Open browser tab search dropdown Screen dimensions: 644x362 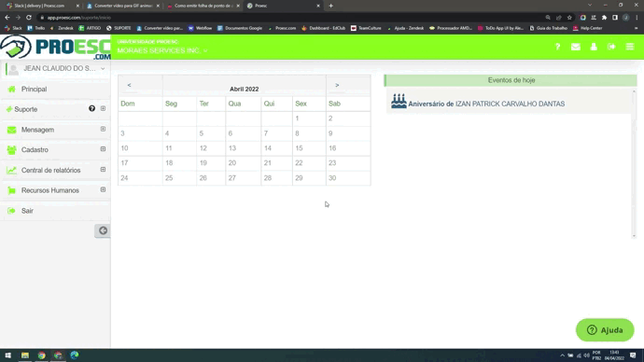tap(590, 6)
